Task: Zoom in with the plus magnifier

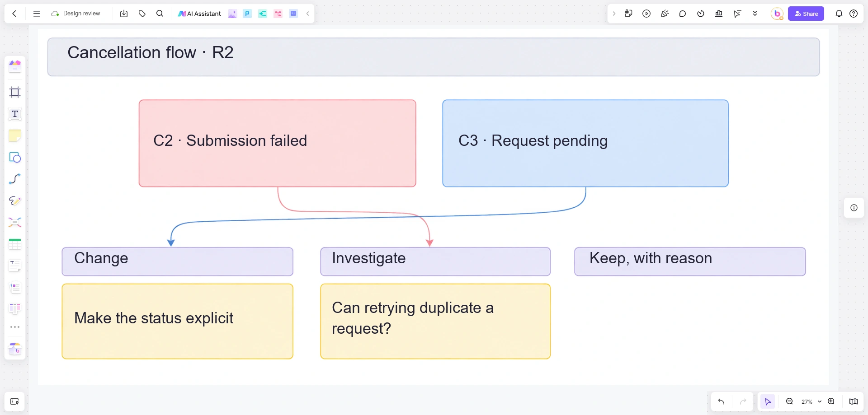Action: [831, 401]
